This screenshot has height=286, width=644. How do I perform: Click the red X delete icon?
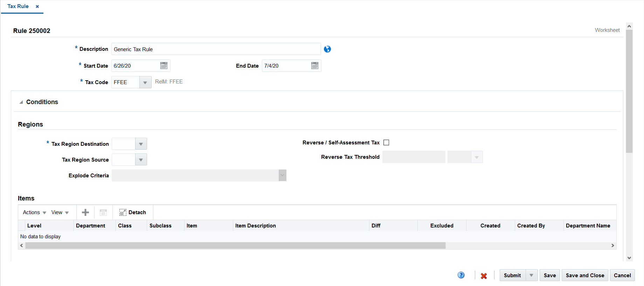484,276
